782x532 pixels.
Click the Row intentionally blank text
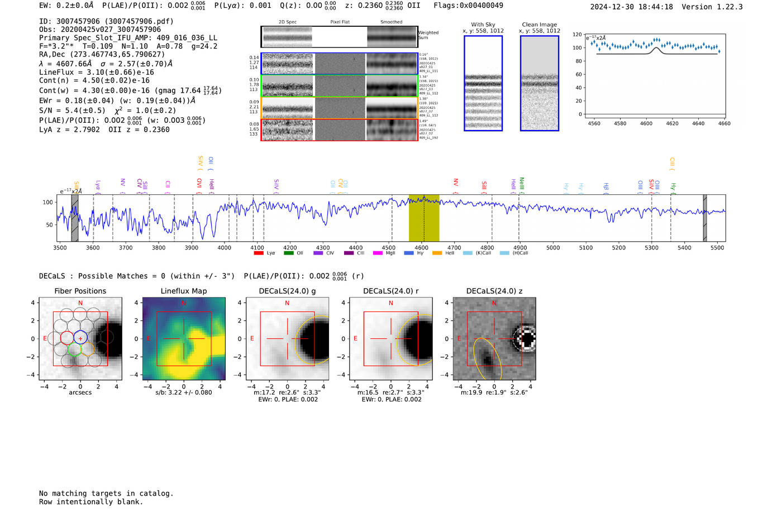(x=91, y=502)
